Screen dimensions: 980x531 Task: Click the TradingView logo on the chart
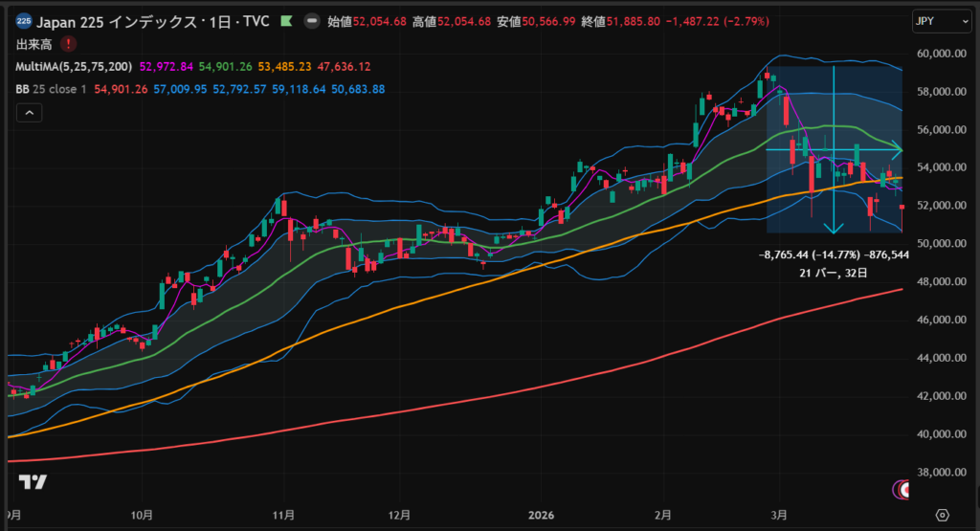pos(32,481)
